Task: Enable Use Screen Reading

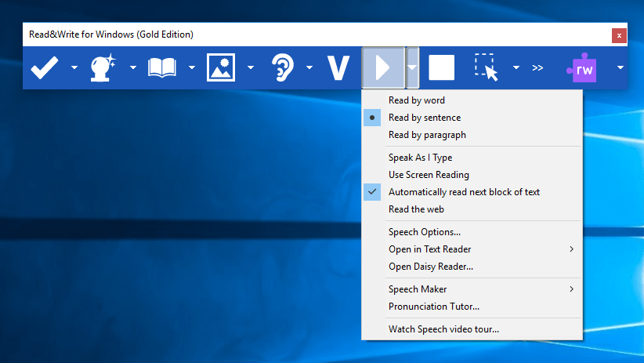Action: point(472,175)
